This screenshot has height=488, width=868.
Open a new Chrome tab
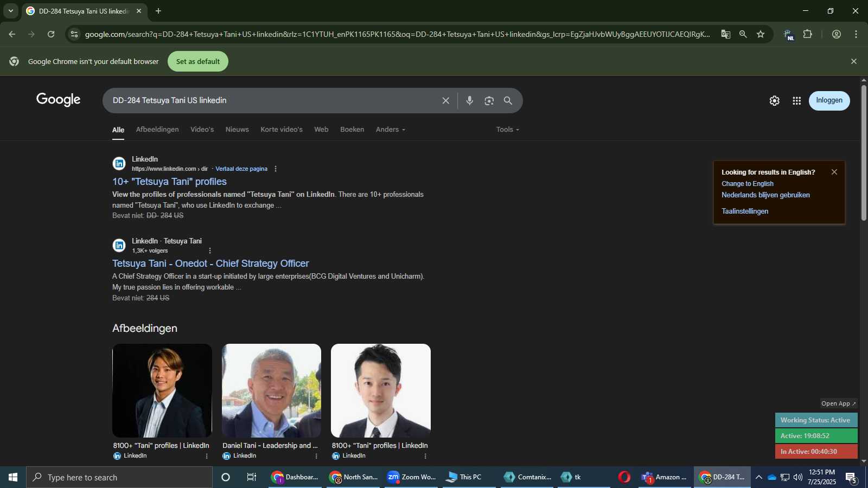pyautogui.click(x=158, y=11)
